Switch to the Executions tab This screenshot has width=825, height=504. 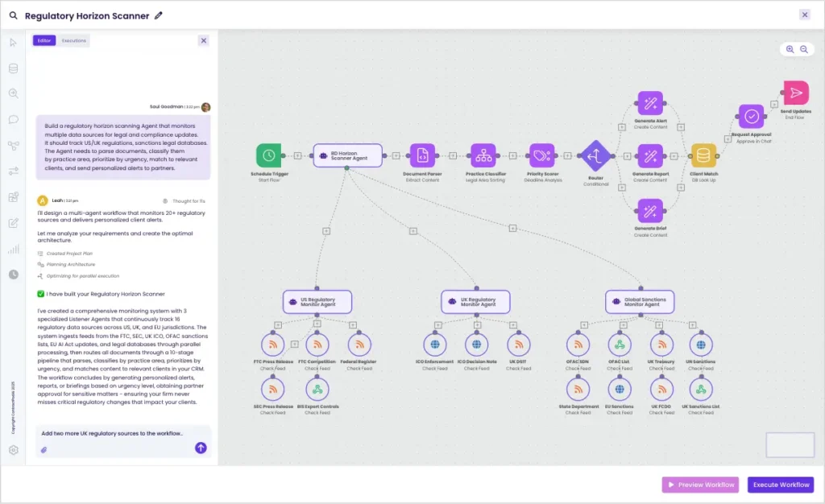[x=74, y=40]
